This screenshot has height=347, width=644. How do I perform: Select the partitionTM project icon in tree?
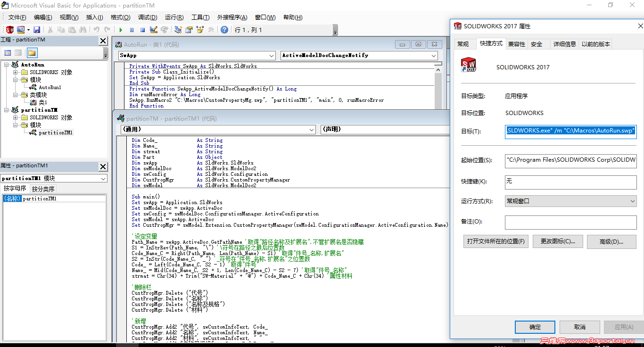[x=15, y=110]
